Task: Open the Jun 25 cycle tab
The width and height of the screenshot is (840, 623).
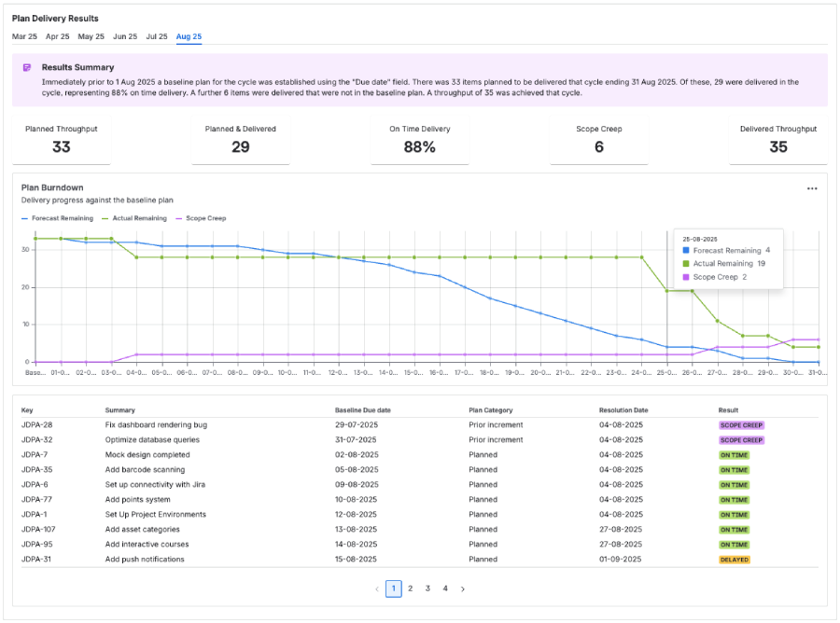Action: pyautogui.click(x=125, y=36)
